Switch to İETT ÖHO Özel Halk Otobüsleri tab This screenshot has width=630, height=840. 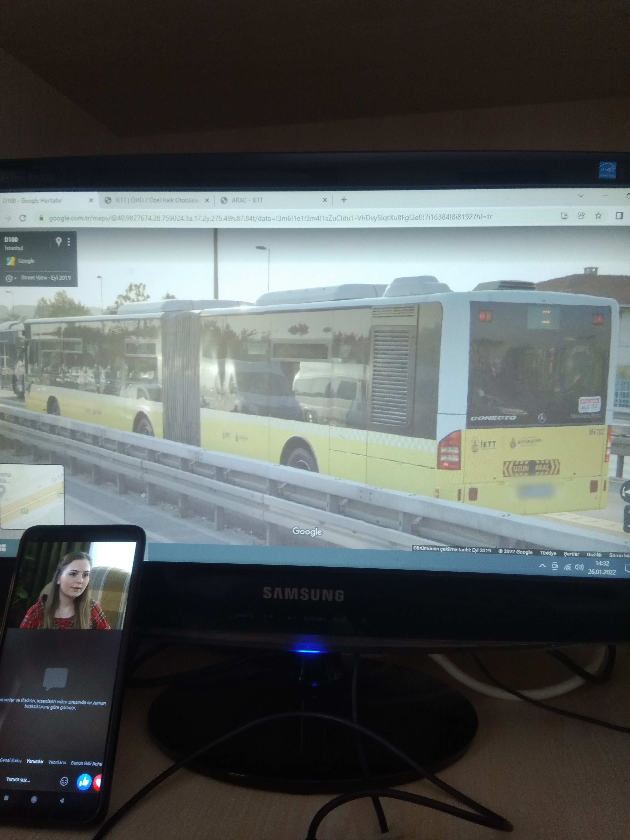[x=156, y=200]
